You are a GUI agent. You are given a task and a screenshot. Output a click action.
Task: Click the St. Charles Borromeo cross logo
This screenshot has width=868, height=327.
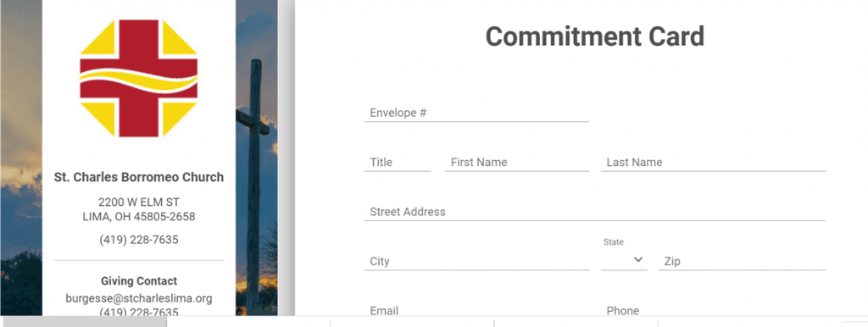(x=139, y=78)
